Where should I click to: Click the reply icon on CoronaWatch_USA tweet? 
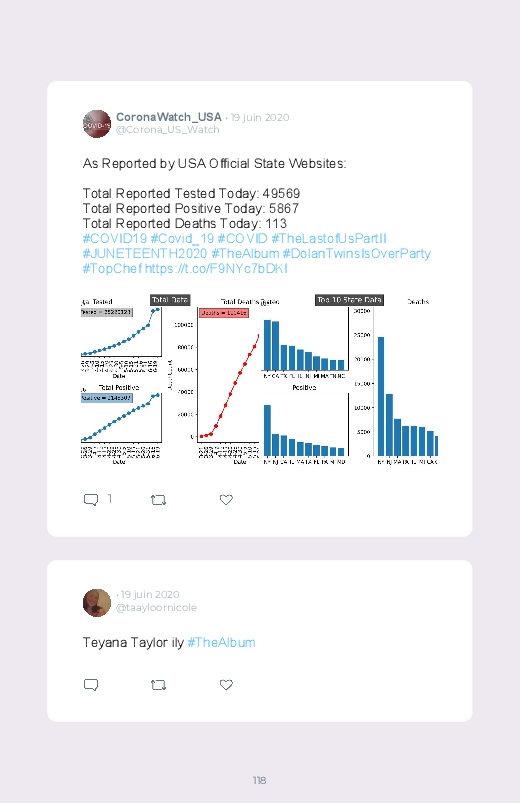(x=91, y=499)
